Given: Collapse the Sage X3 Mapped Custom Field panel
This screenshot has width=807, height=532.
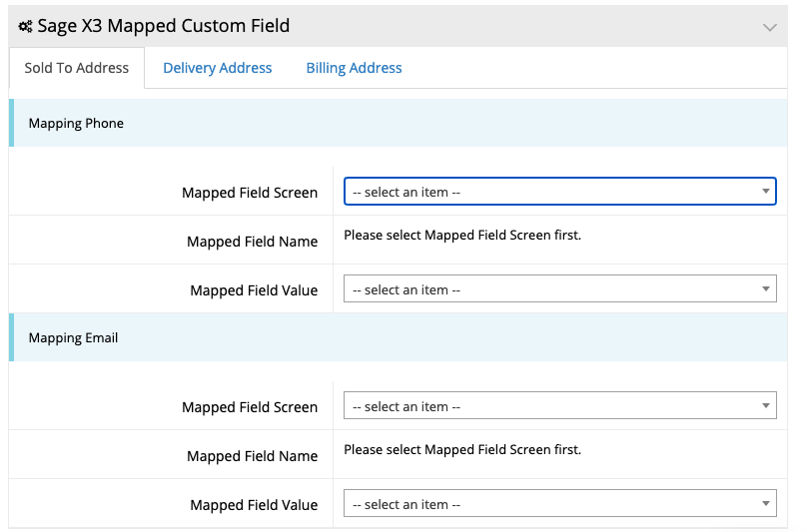Looking at the screenshot, I should [769, 27].
